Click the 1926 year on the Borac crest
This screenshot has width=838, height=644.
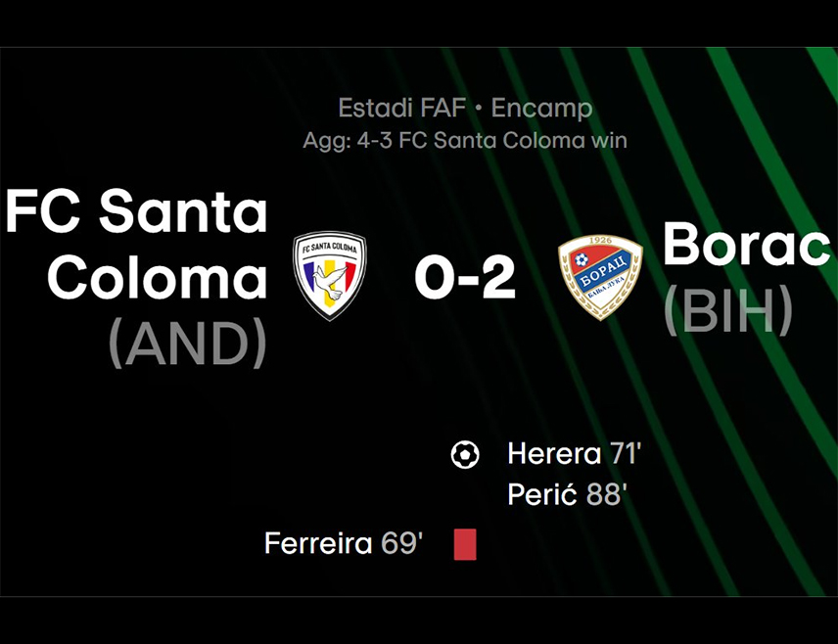point(600,241)
